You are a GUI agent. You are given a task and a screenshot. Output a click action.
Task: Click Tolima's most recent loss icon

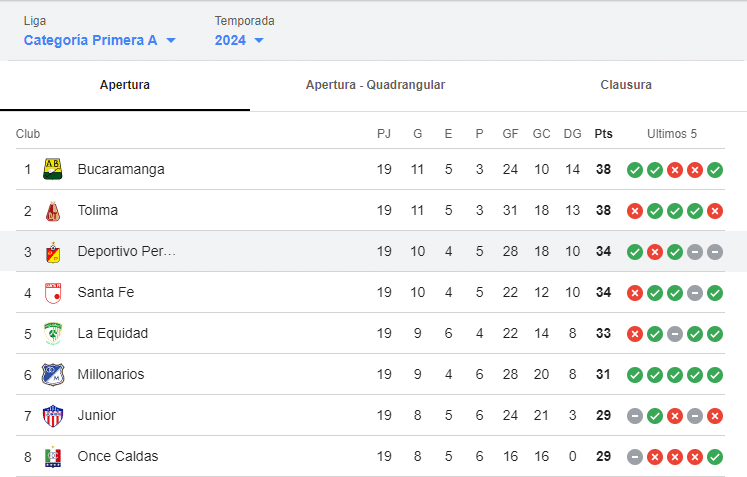click(x=715, y=211)
